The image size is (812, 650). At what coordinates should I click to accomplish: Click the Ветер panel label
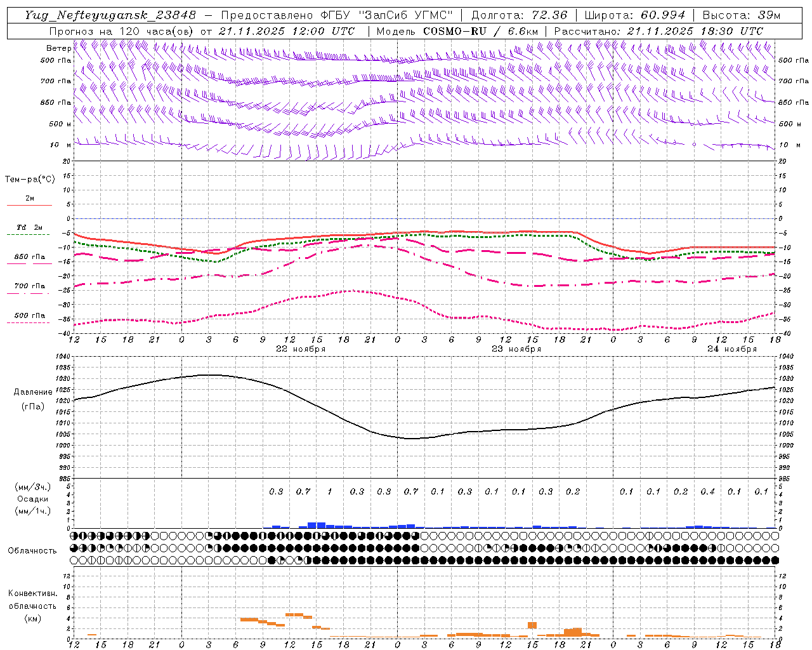coord(58,48)
